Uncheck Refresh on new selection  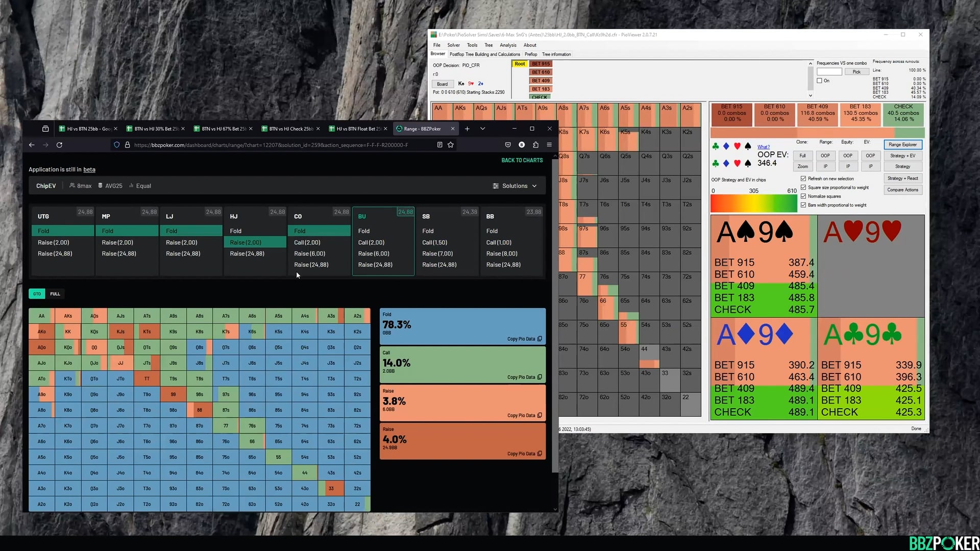click(x=804, y=179)
